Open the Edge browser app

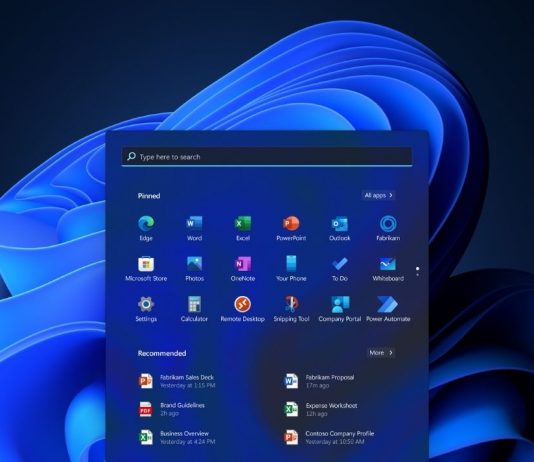coord(146,228)
